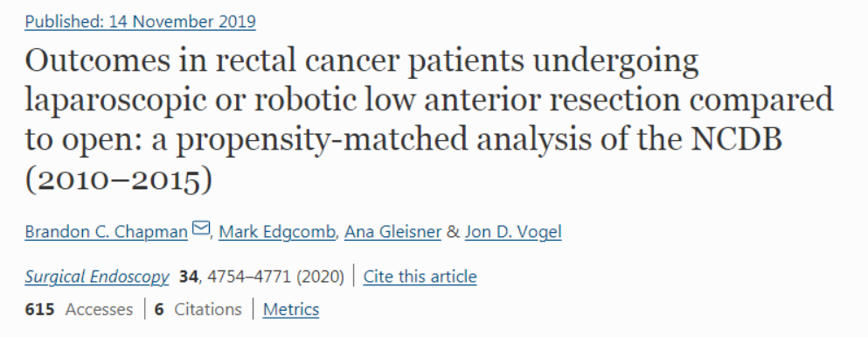Go to the Surgical Endoscopy journal page
The width and height of the screenshot is (868, 337).
click(97, 276)
